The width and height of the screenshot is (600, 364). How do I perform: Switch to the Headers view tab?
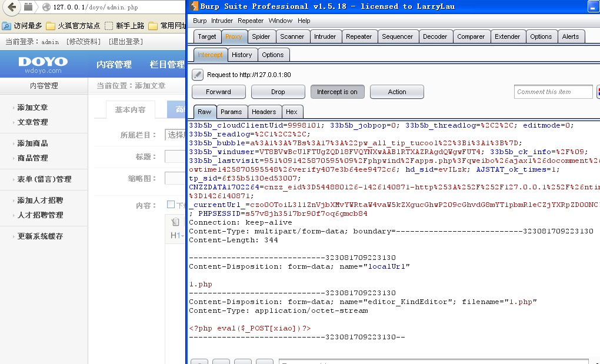coord(264,112)
